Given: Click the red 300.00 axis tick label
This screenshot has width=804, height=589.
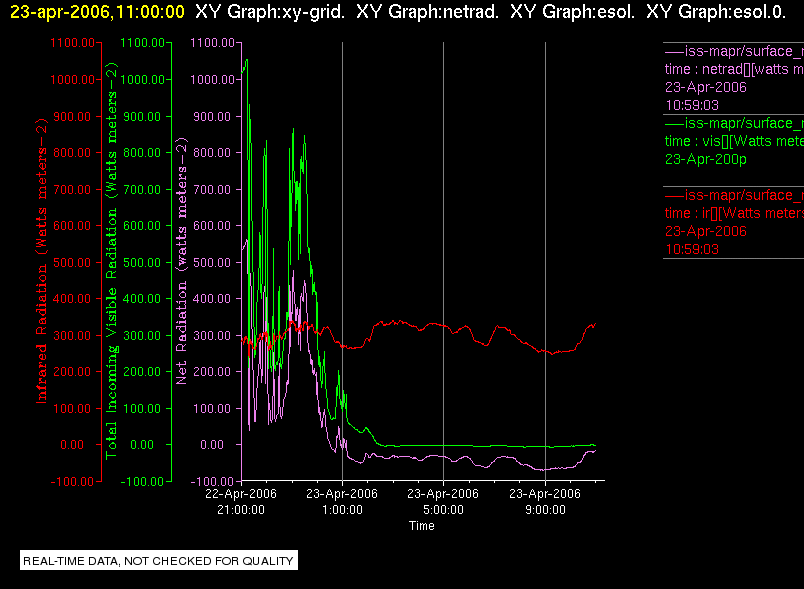Looking at the screenshot, I should 72,336.
